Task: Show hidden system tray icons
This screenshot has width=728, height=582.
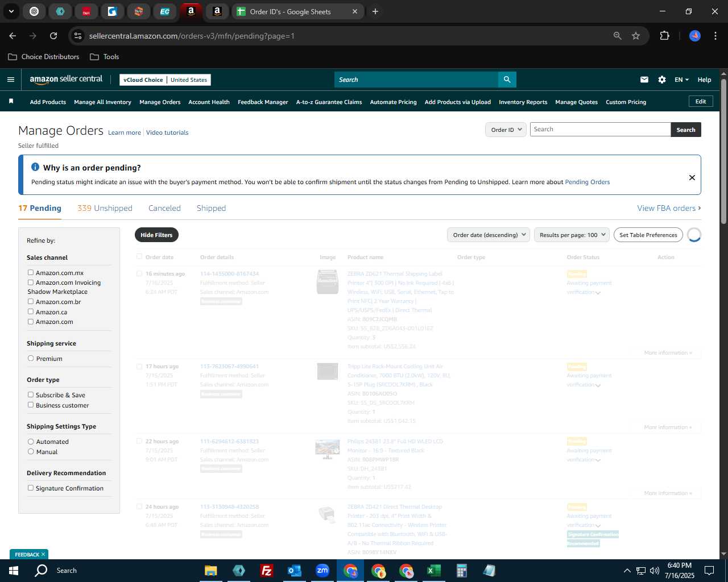Action: (x=627, y=571)
